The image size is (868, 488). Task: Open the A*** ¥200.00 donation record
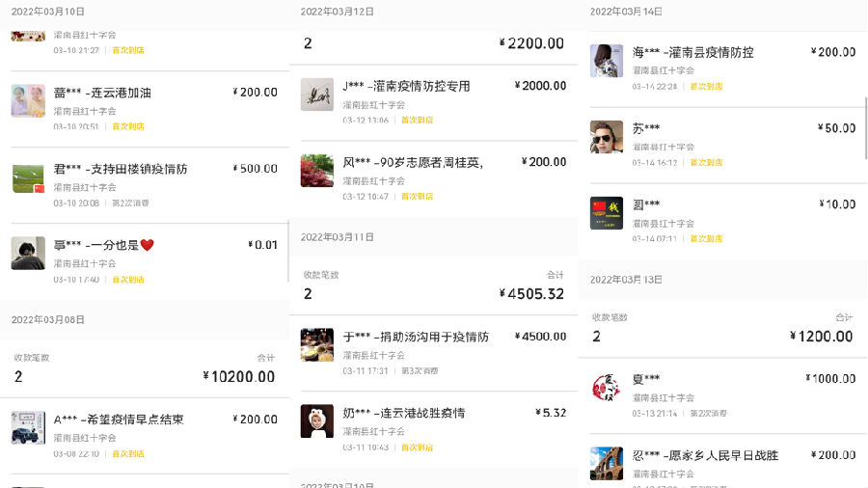(x=145, y=435)
